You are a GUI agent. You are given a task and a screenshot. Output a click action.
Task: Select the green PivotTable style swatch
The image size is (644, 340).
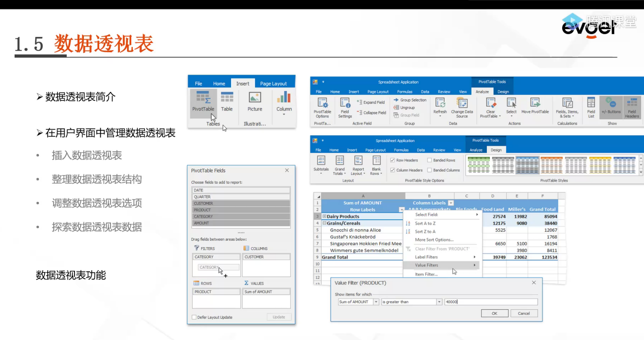point(479,165)
